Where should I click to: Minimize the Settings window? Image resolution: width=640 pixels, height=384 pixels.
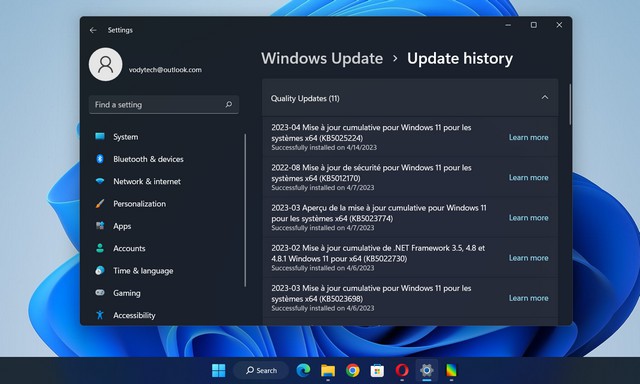pos(508,25)
